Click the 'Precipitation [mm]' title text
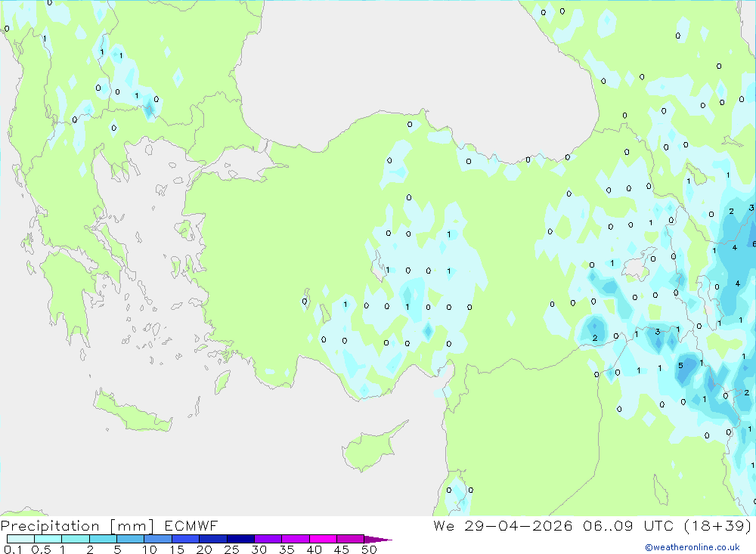Screen dimensions: 756x554 pos(77,526)
